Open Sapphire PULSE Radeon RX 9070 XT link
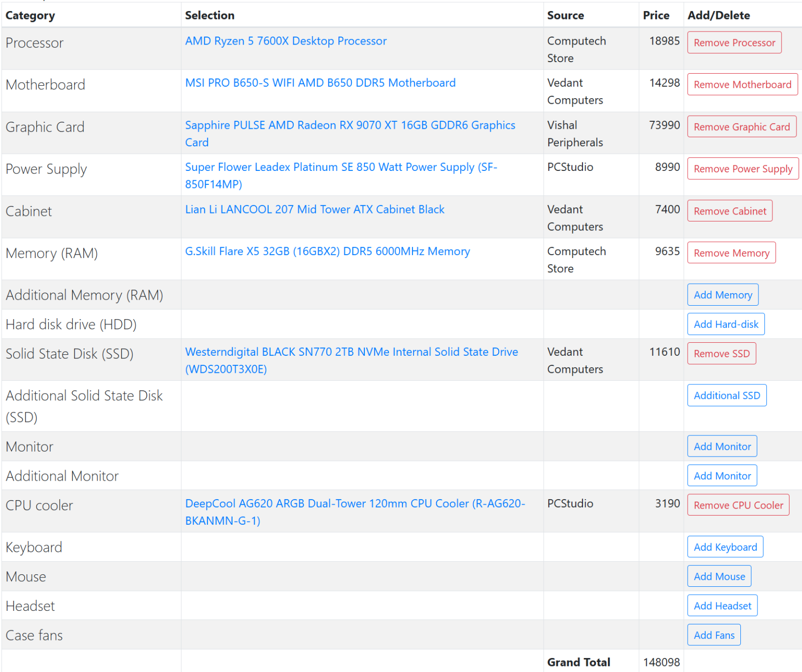802x672 pixels. pyautogui.click(x=350, y=125)
